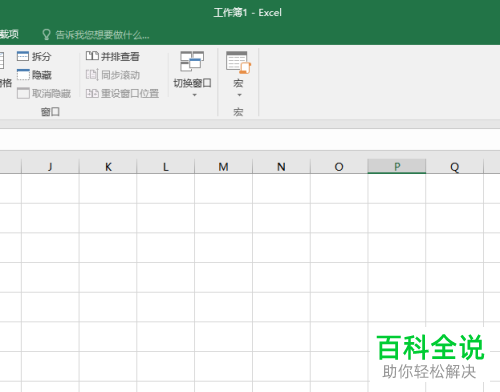This screenshot has height=392, width=500.
Task: Click the 宏 button label
Action: [x=238, y=83]
